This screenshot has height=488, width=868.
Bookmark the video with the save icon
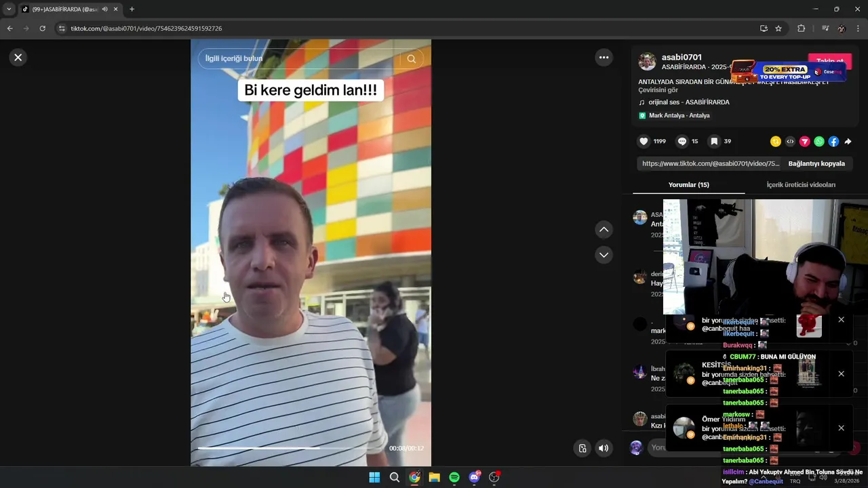click(714, 141)
